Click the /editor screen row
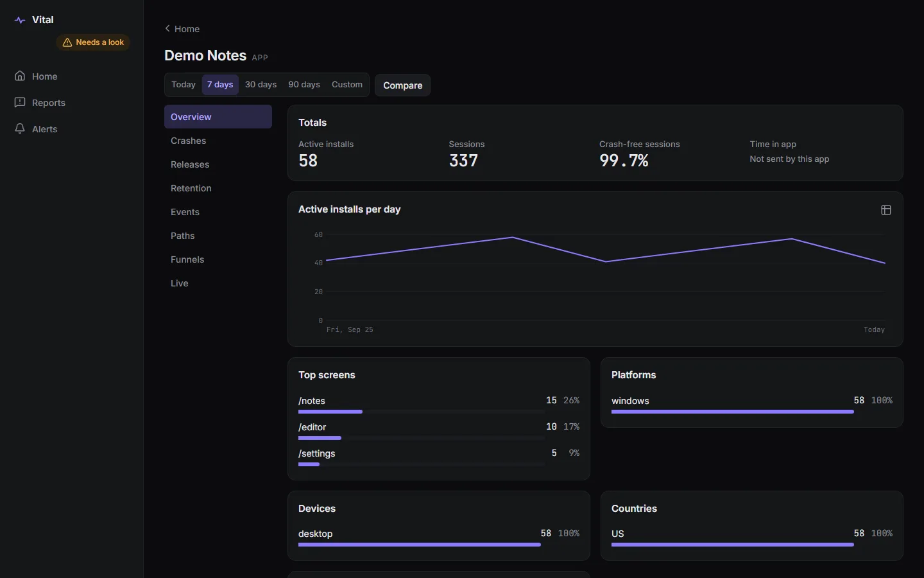This screenshot has height=578, width=924. [x=439, y=430]
